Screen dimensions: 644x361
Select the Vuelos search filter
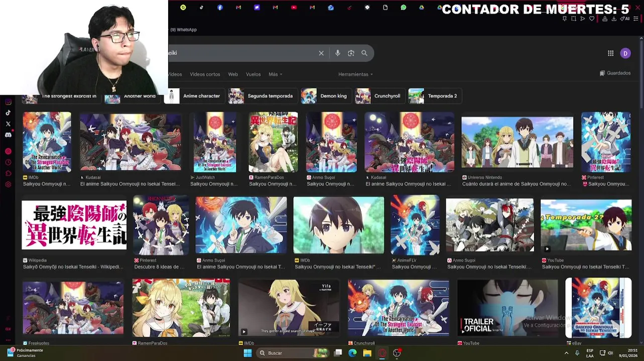(253, 74)
